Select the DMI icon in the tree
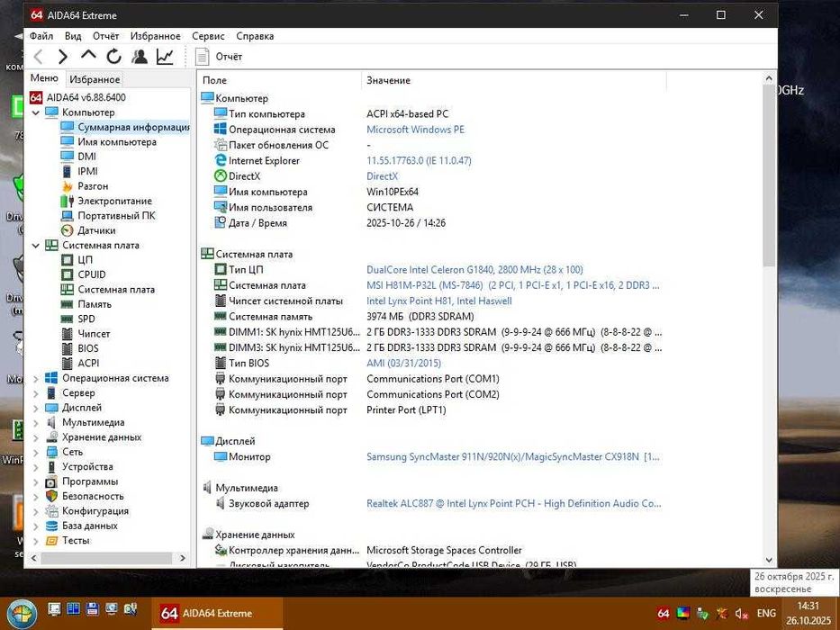 point(67,157)
